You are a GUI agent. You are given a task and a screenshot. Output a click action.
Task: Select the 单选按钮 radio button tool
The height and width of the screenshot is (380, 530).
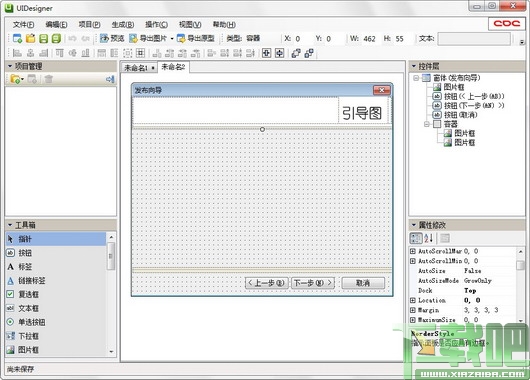56,322
